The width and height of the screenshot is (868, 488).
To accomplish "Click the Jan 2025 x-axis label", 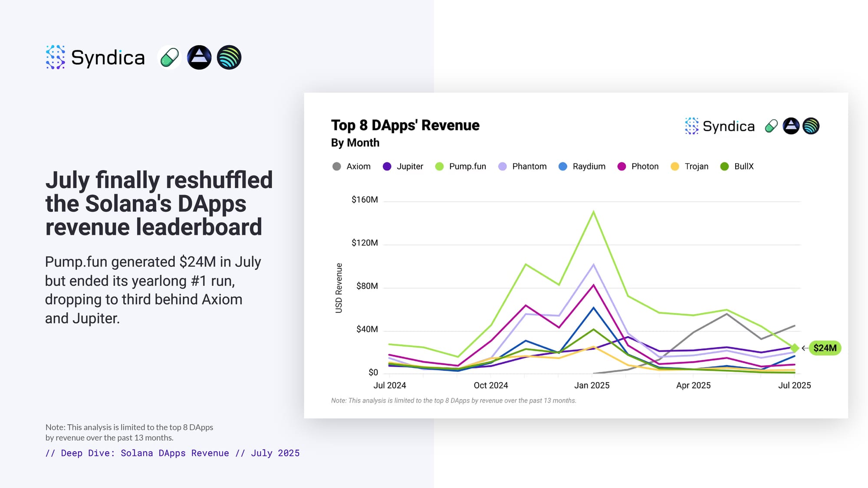I will 592,385.
